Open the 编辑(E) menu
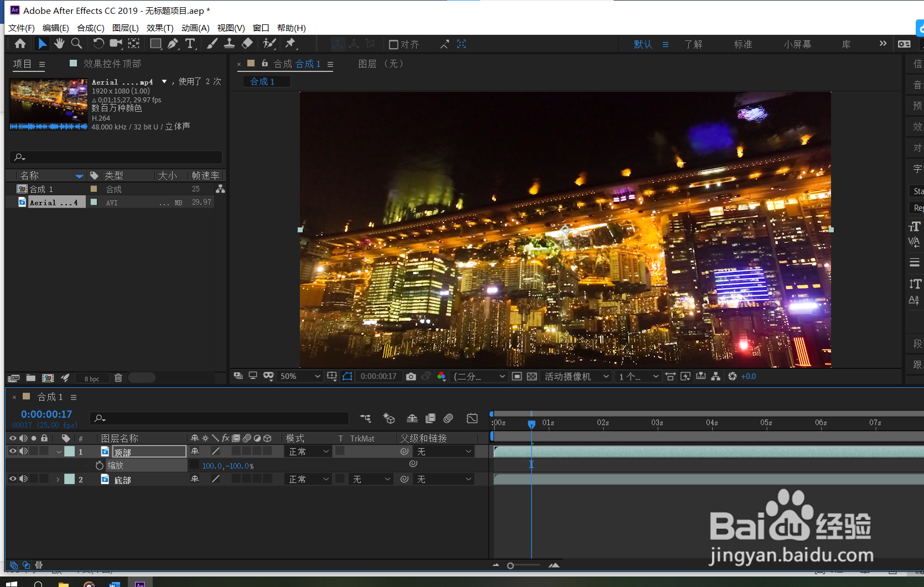 [56, 28]
